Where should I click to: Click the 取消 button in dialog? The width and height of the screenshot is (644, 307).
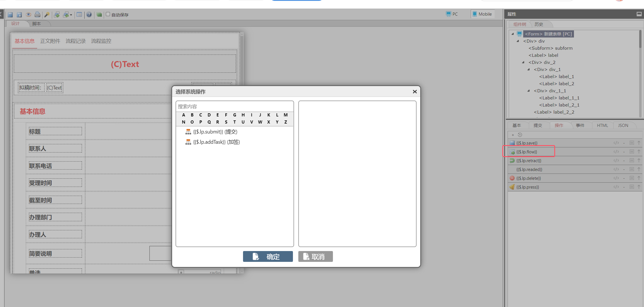click(315, 256)
